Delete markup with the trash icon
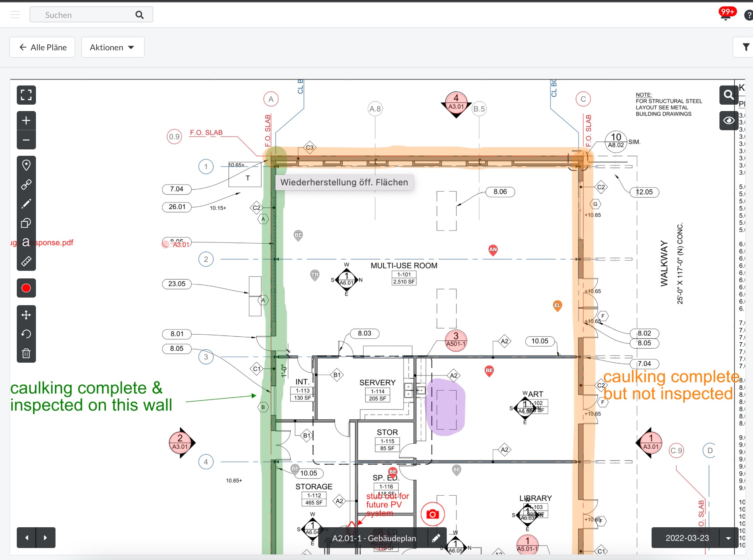Image resolution: width=753 pixels, height=560 pixels. [26, 353]
